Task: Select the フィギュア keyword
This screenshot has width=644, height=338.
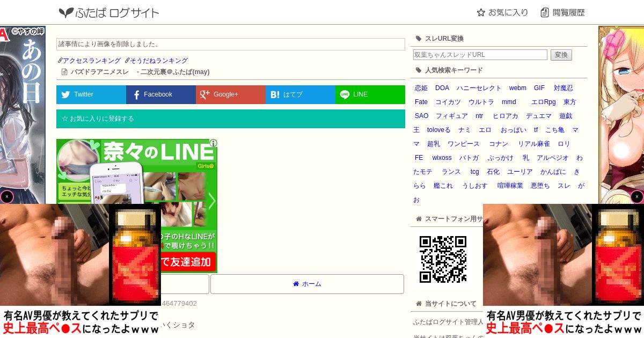Action: 452,116
